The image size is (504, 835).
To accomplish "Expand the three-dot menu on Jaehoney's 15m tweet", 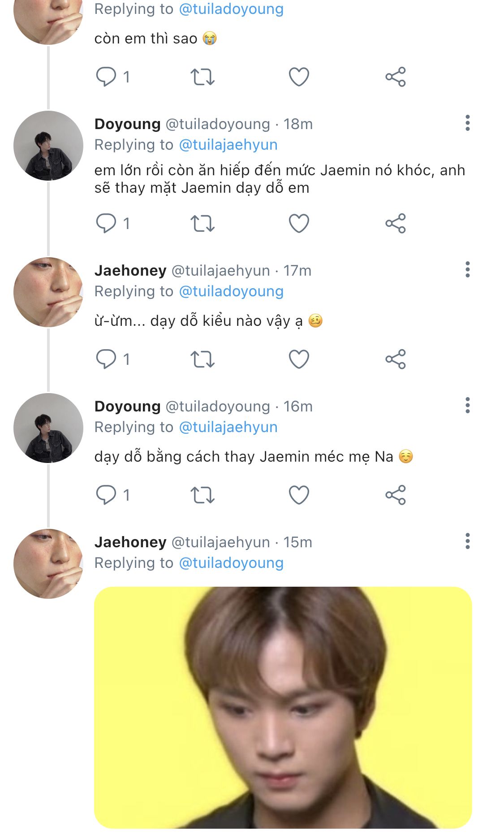I will (467, 541).
